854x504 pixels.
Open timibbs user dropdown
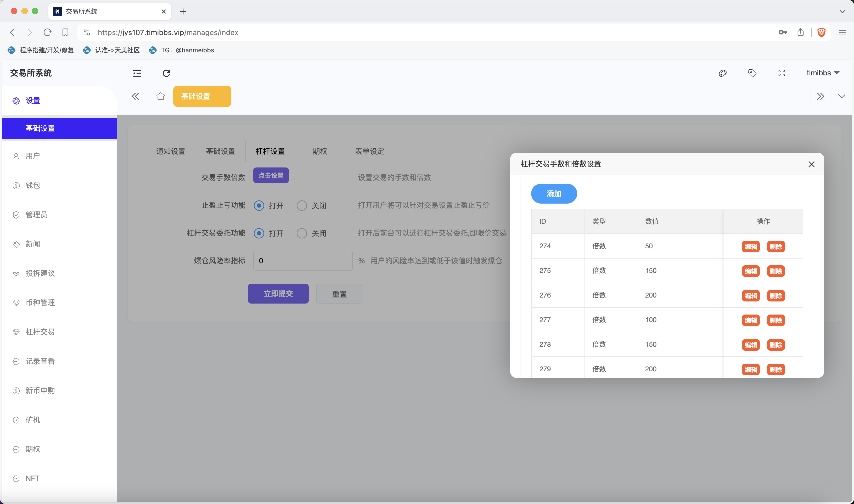point(823,73)
